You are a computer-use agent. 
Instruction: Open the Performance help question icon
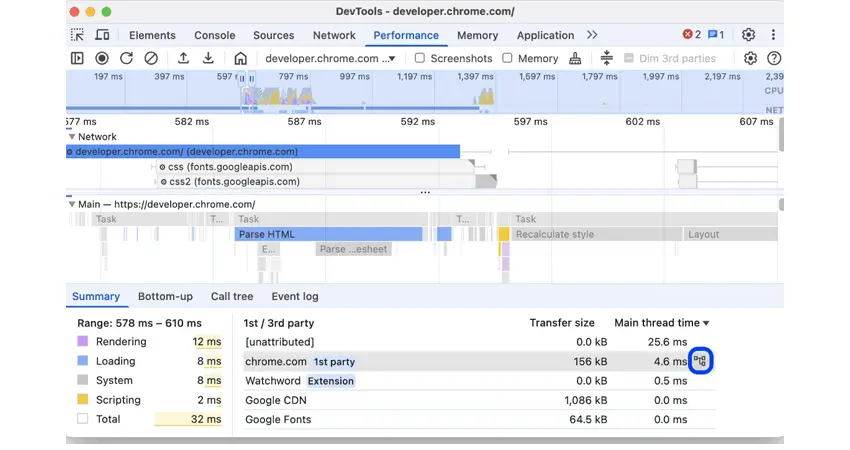pyautogui.click(x=774, y=58)
